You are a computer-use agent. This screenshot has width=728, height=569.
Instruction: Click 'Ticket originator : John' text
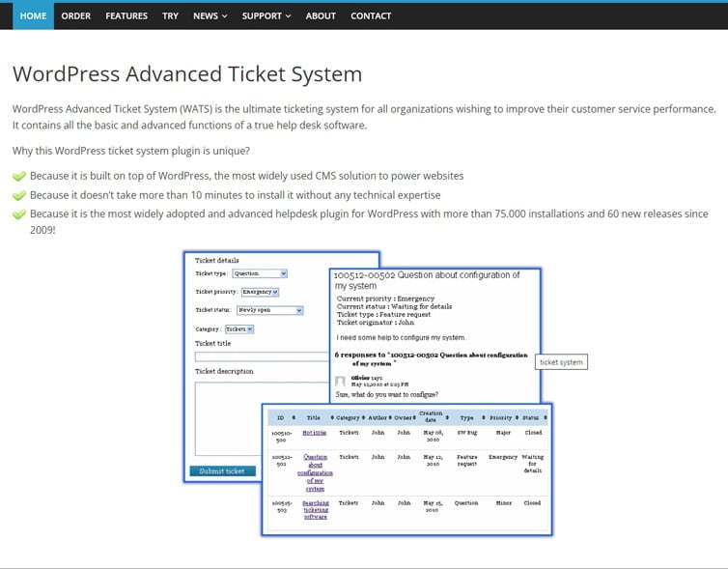(x=376, y=323)
